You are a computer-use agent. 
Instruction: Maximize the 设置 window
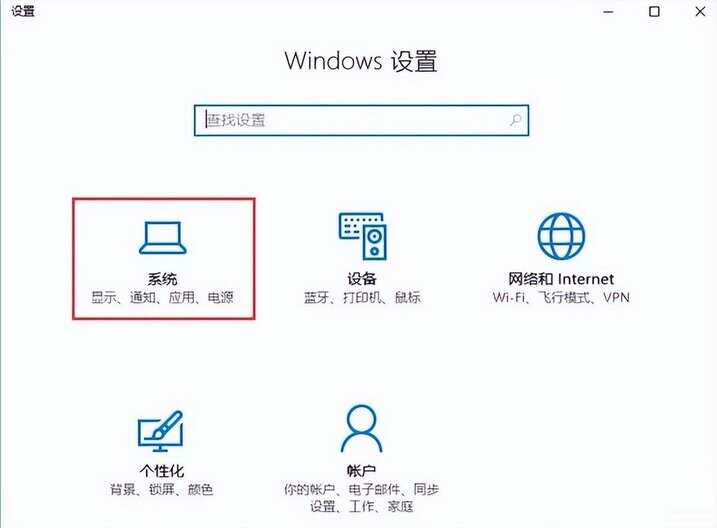654,11
